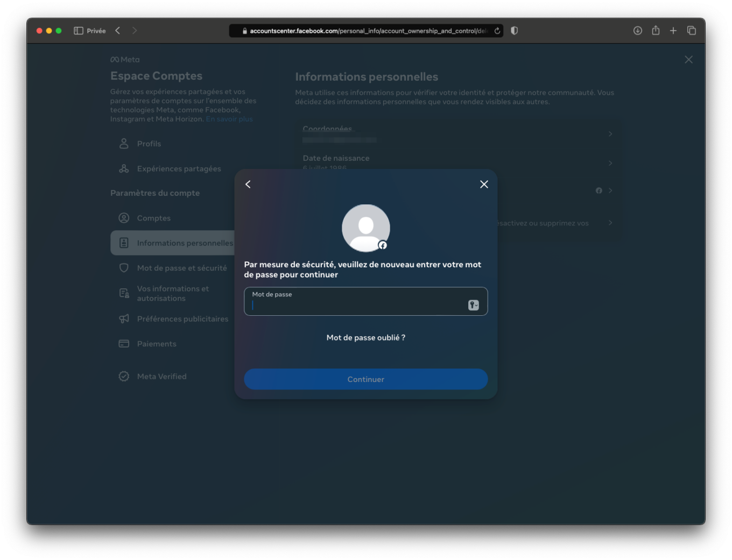Show the tab overview icon
This screenshot has height=560, width=732.
(x=692, y=31)
